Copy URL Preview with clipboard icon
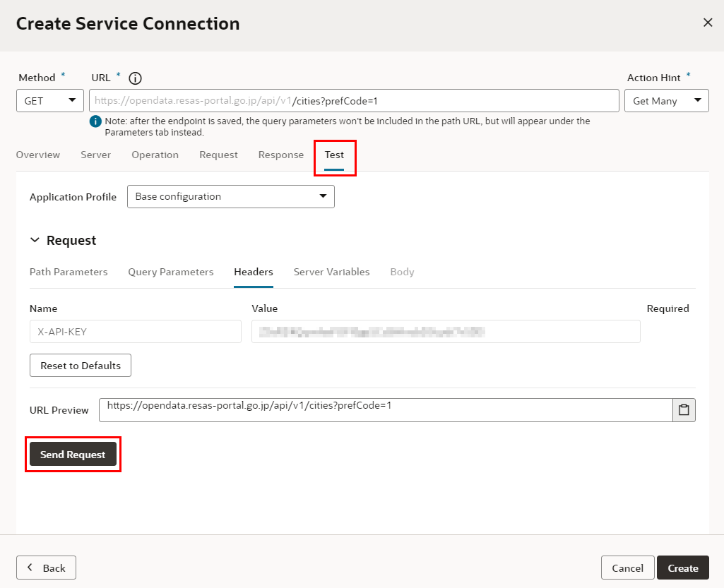The height and width of the screenshot is (588, 724). coord(684,410)
